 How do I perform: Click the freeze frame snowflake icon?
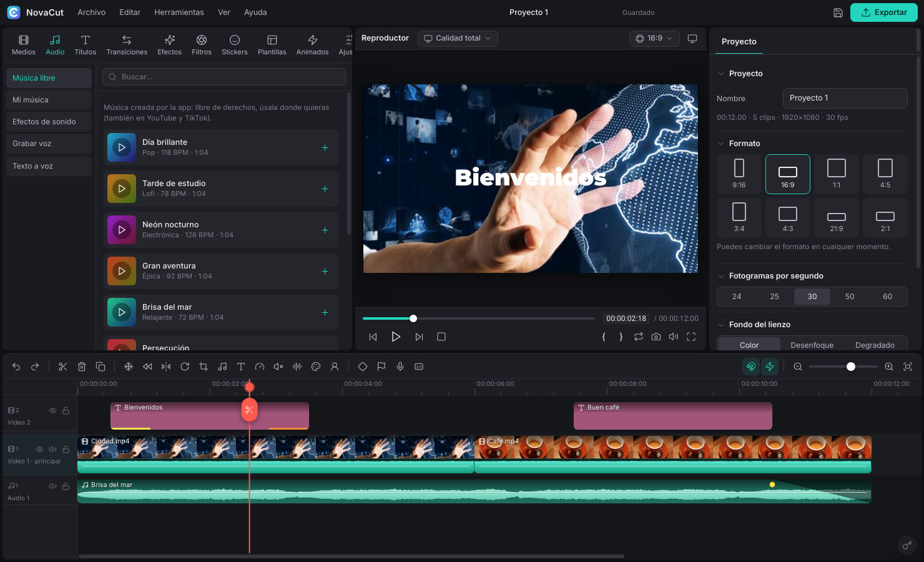point(129,367)
